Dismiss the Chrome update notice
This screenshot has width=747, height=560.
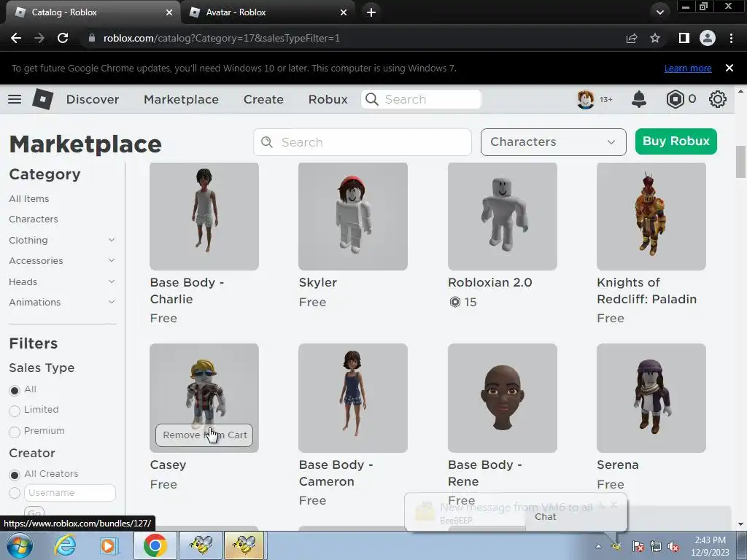tap(729, 68)
